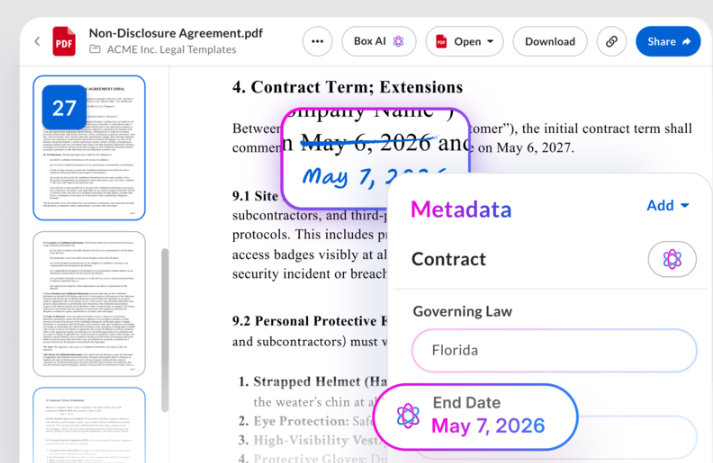Select the third page thumbnail at bottom
The image size is (713, 463).
[x=89, y=425]
